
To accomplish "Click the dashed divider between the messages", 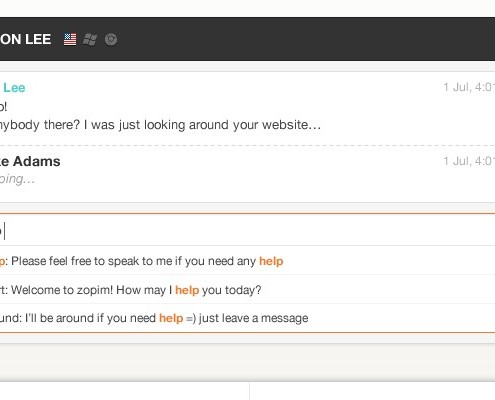I will pyautogui.click(x=247, y=145).
